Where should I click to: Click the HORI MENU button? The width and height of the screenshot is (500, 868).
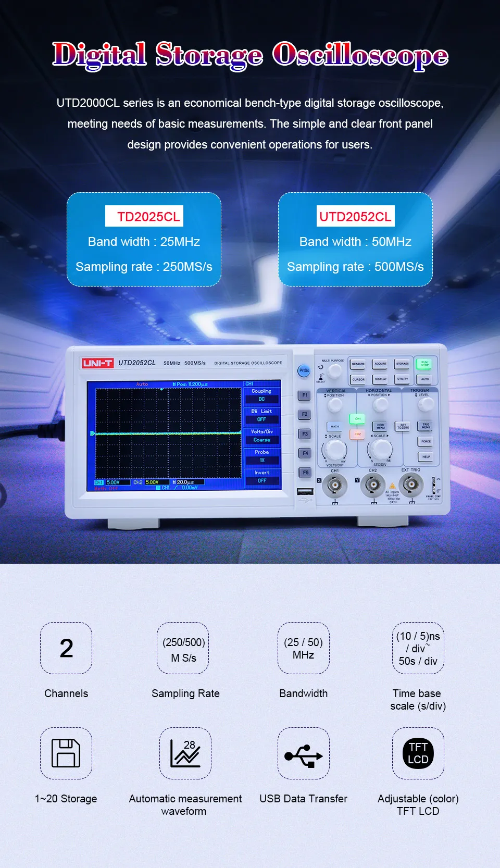coord(381,426)
